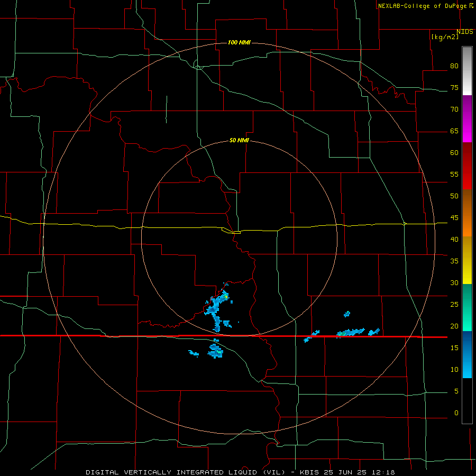The image size is (476, 476).
Task: Select the 80 value on color scale
Action: (454, 66)
